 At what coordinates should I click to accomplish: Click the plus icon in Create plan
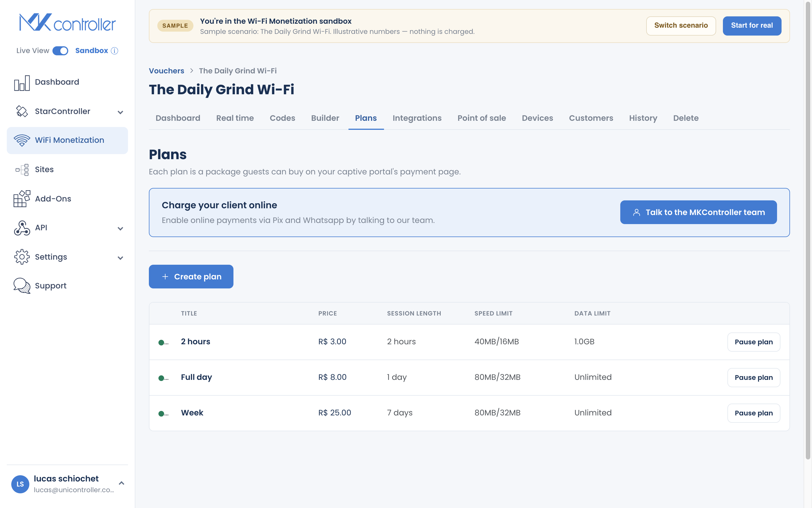[x=165, y=277]
